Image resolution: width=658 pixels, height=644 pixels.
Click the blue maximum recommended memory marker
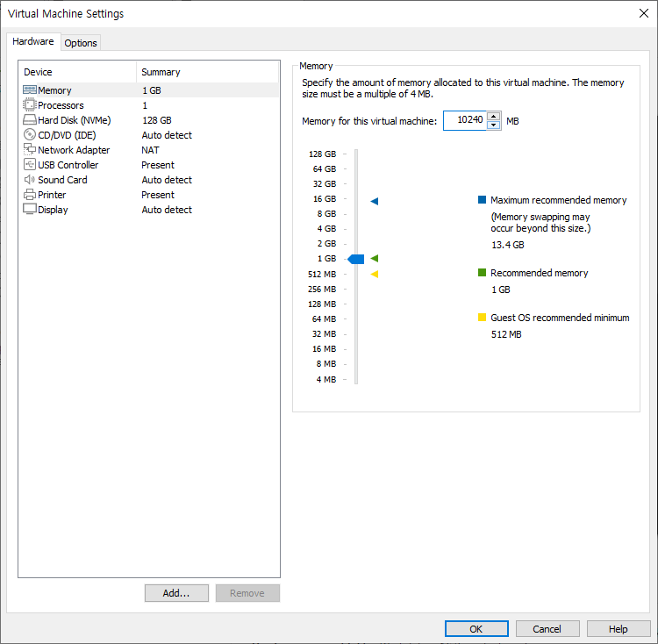pyautogui.click(x=375, y=202)
